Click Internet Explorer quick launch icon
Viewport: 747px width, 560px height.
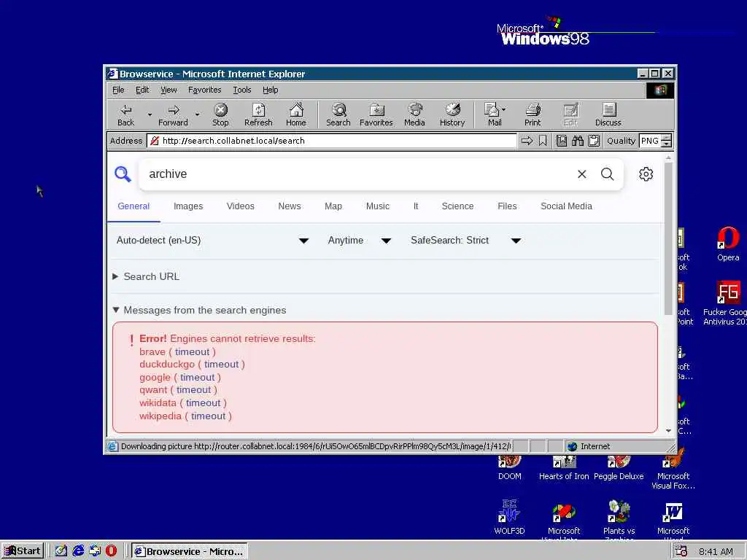point(78,551)
